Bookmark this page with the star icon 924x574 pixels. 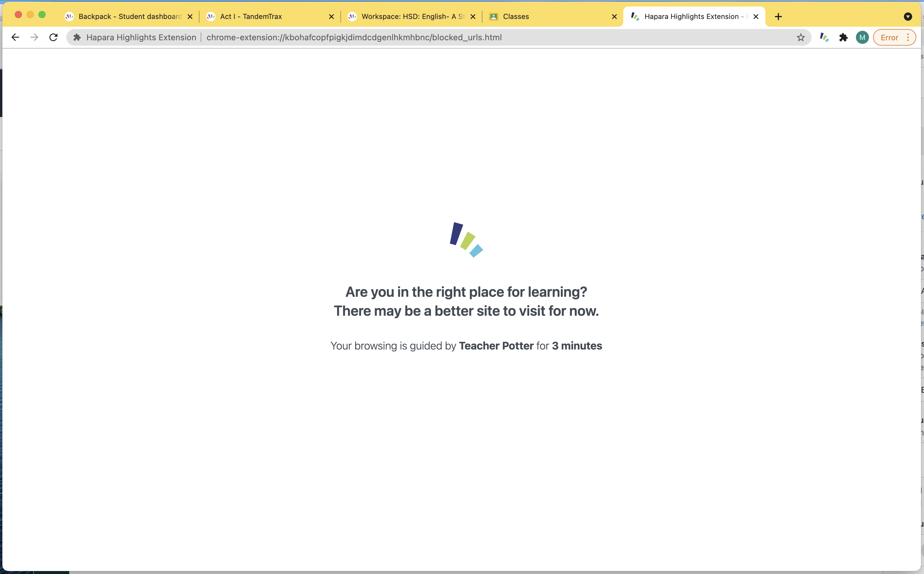[800, 37]
